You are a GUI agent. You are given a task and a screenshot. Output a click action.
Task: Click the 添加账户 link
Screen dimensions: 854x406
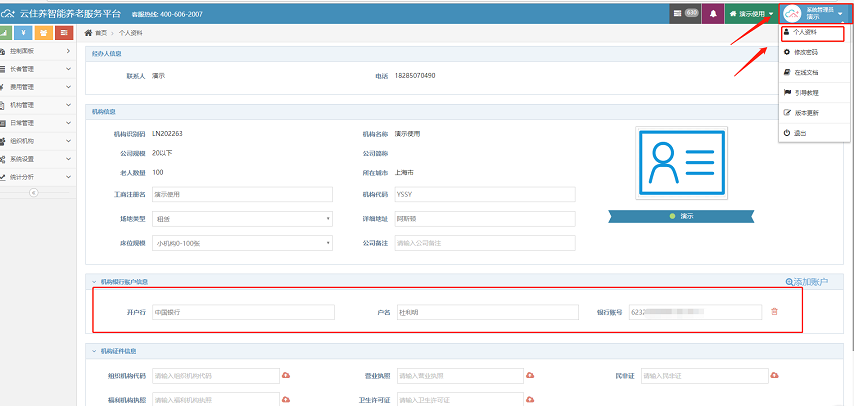coord(807,283)
